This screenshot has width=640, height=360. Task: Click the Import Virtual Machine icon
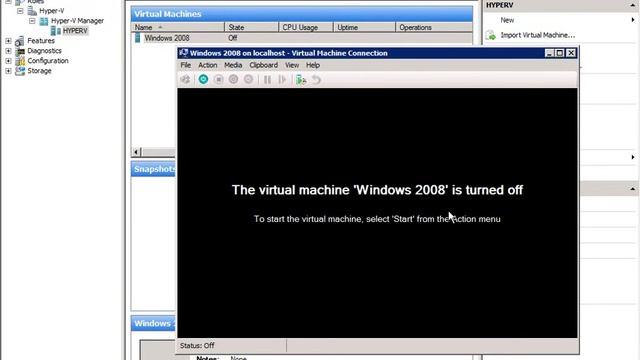tap(491, 35)
